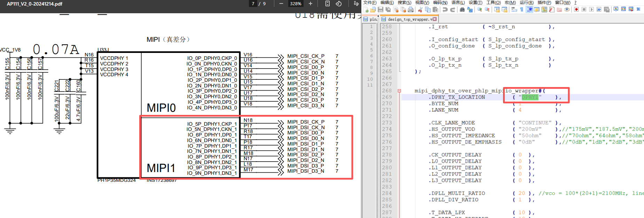The image size is (644, 218).
Task: Toggle word wrap in Notepad++ toolbar
Action: coord(514,10)
